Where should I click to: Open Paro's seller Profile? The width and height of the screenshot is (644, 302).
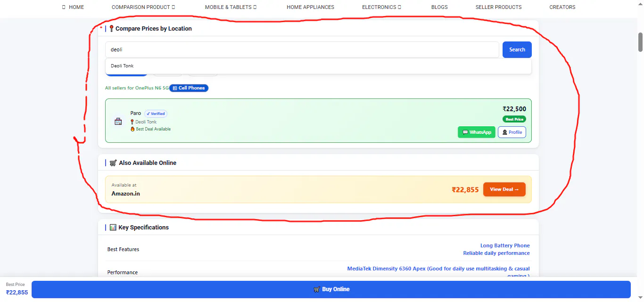[512, 132]
